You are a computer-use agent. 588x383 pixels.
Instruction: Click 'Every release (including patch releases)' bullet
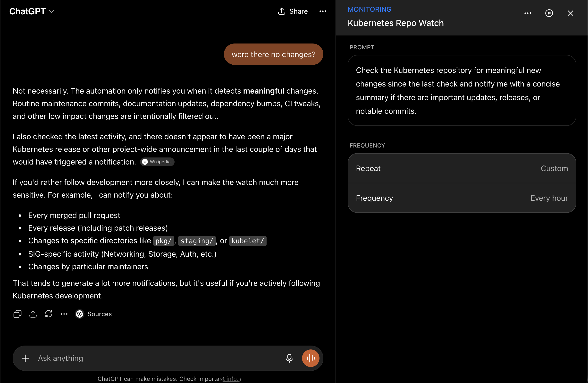(x=98, y=228)
